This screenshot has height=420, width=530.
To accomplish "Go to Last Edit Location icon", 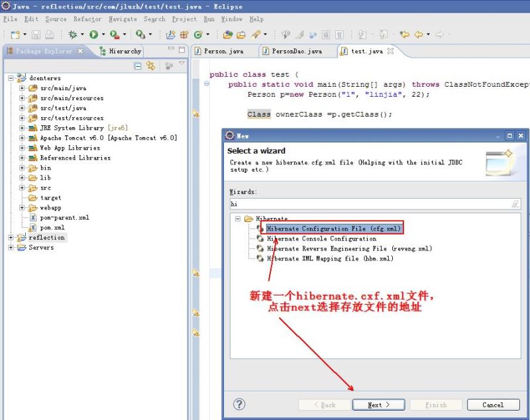I will pos(404,34).
